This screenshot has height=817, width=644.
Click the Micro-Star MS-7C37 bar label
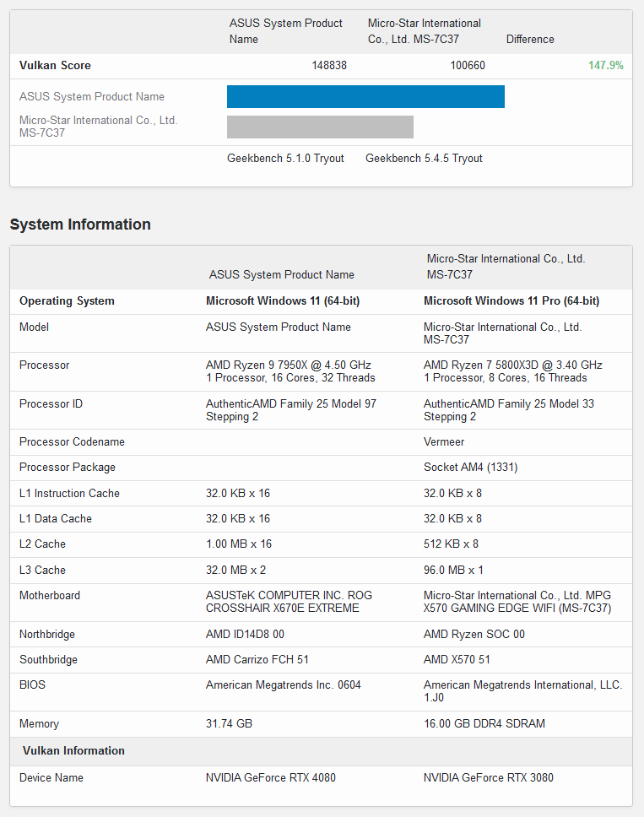(99, 127)
